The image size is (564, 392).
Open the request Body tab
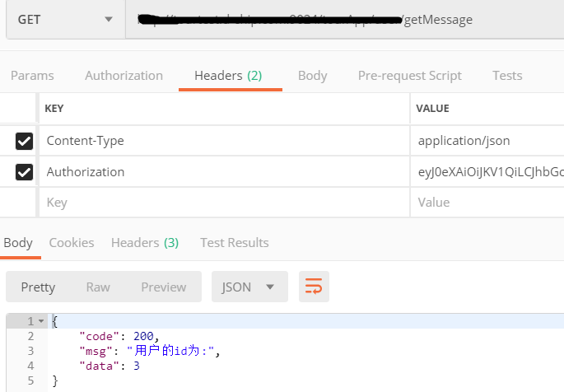coord(313,76)
